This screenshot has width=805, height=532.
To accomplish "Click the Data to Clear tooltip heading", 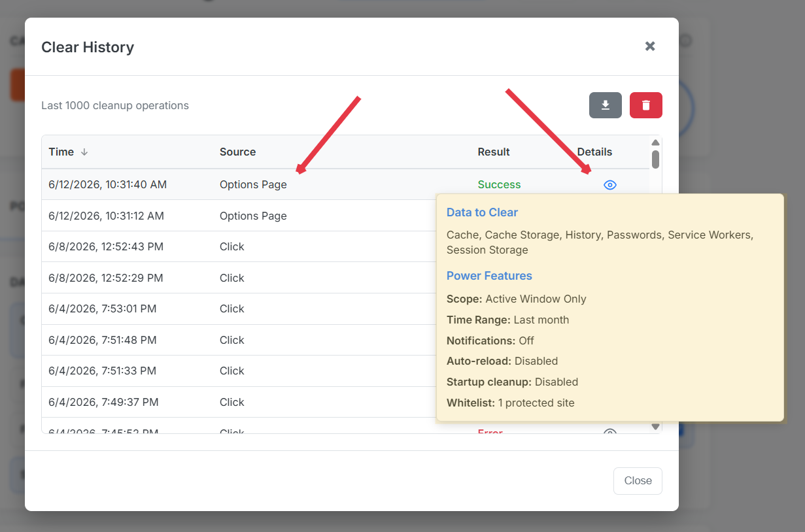I will (482, 212).
